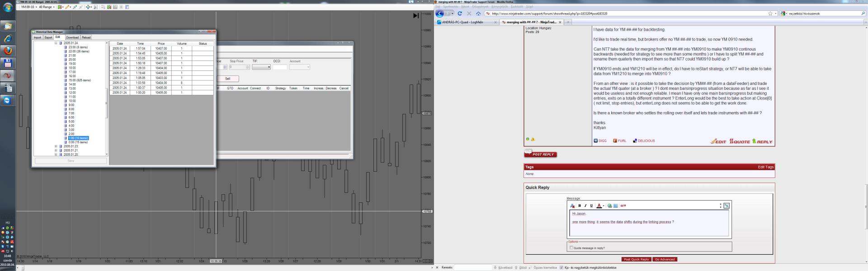Viewport: 868px width, 271px height.
Task: Open the YM 09-10 instrument dropdown
Action: pyautogui.click(x=29, y=7)
